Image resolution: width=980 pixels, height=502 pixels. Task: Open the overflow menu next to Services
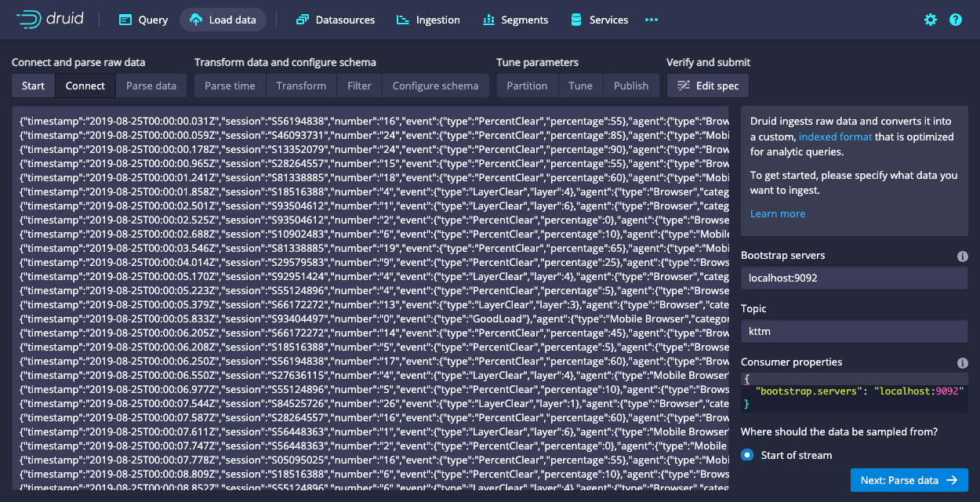coord(651,20)
